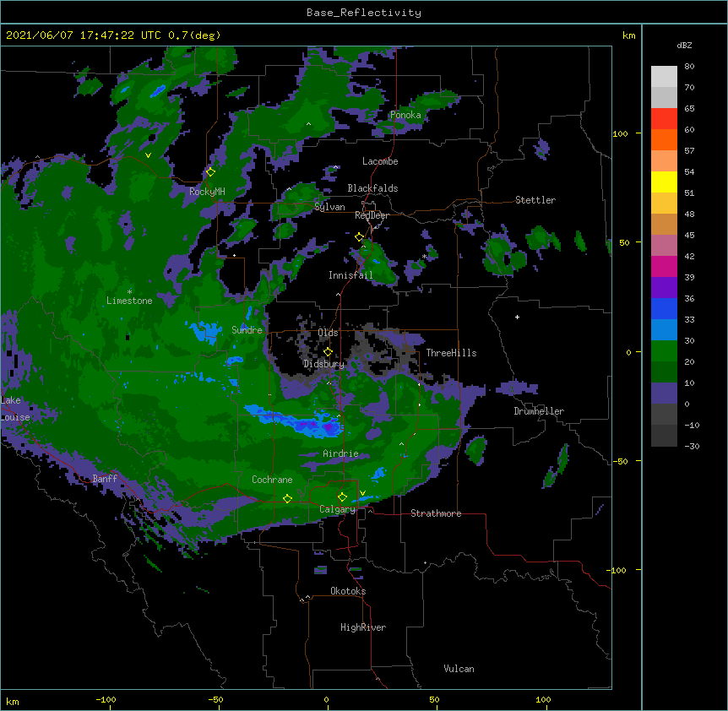Screen dimensions: 728x711
Task: Click the magenta 42 dBZ legend swatch
Action: pos(664,267)
